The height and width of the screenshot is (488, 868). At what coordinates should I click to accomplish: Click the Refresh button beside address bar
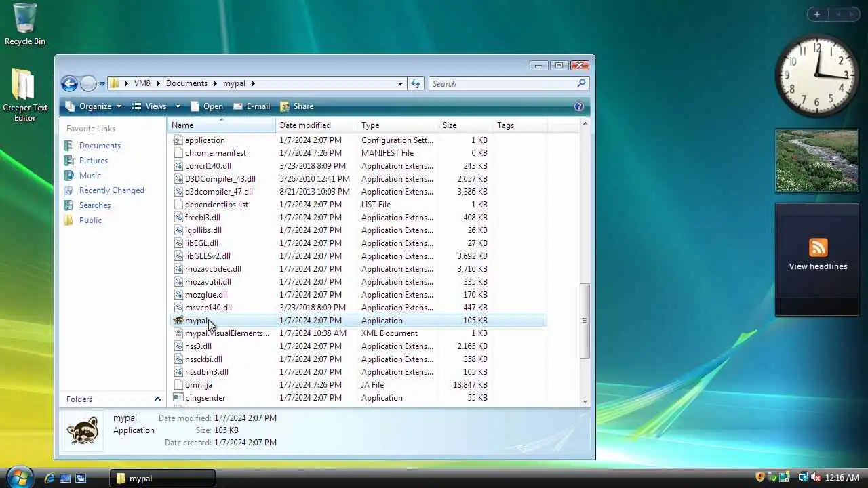416,83
